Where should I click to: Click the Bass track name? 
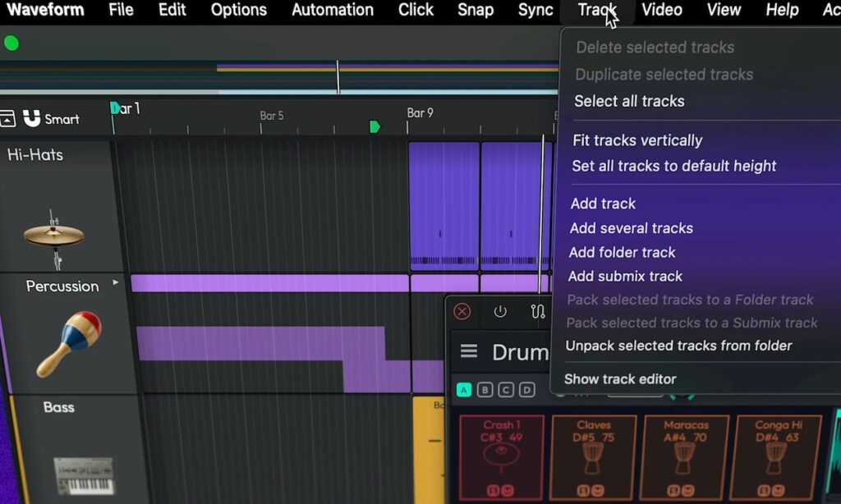pos(58,407)
